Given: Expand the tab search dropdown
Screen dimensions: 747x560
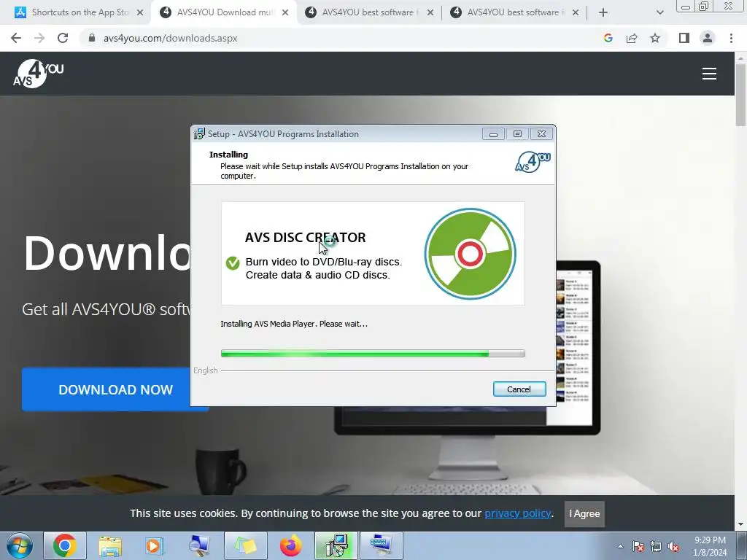Looking at the screenshot, I should pos(659,13).
